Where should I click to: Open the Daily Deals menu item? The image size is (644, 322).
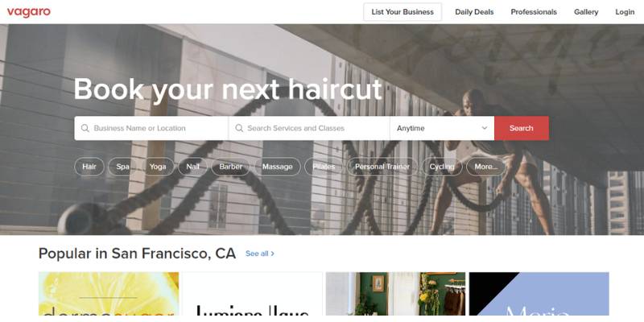coord(474,12)
